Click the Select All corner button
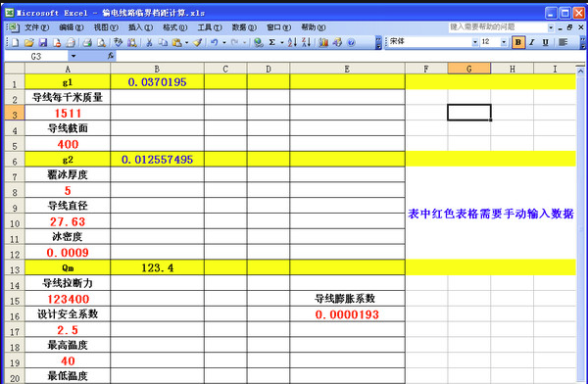This screenshot has height=384, width=588. (15, 69)
